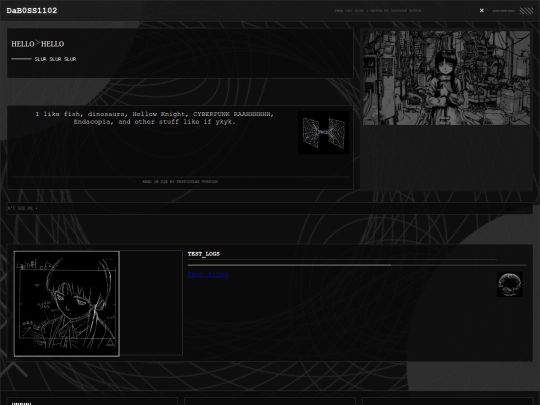Click header text left of the vertical bar

349,11
